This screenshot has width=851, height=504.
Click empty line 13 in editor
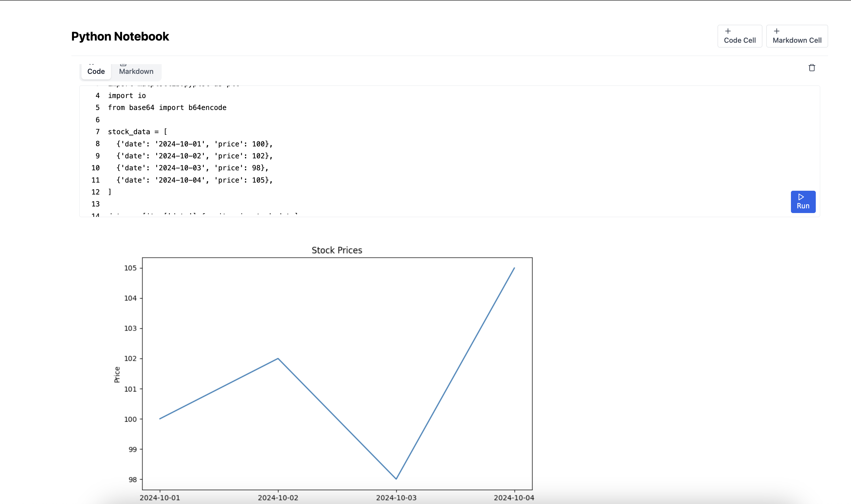tap(170, 204)
